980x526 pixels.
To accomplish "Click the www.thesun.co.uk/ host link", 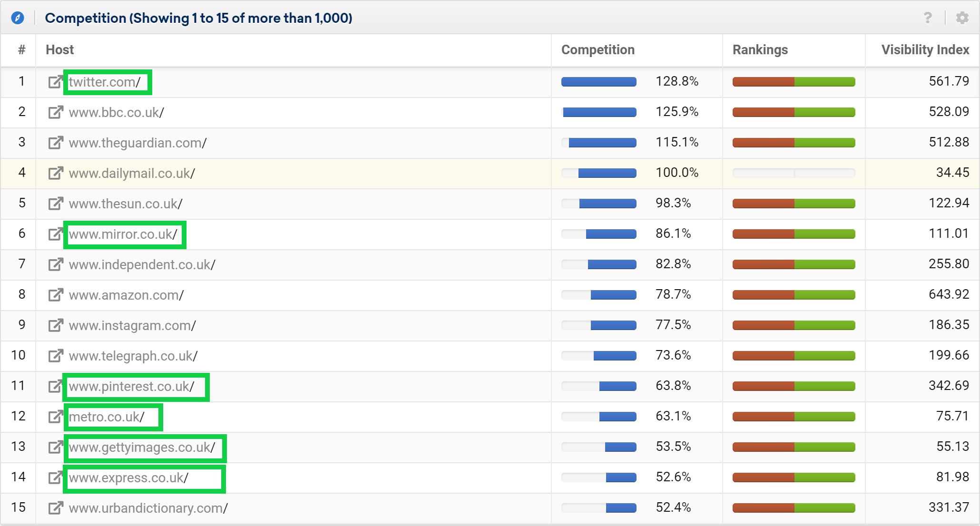I will pyautogui.click(x=126, y=204).
